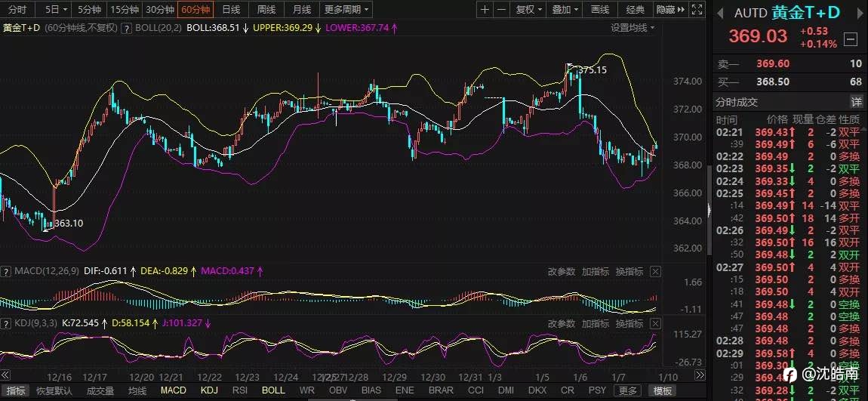Close the MACD indicator panel
Viewport: 868px width, 401px height.
click(x=655, y=271)
